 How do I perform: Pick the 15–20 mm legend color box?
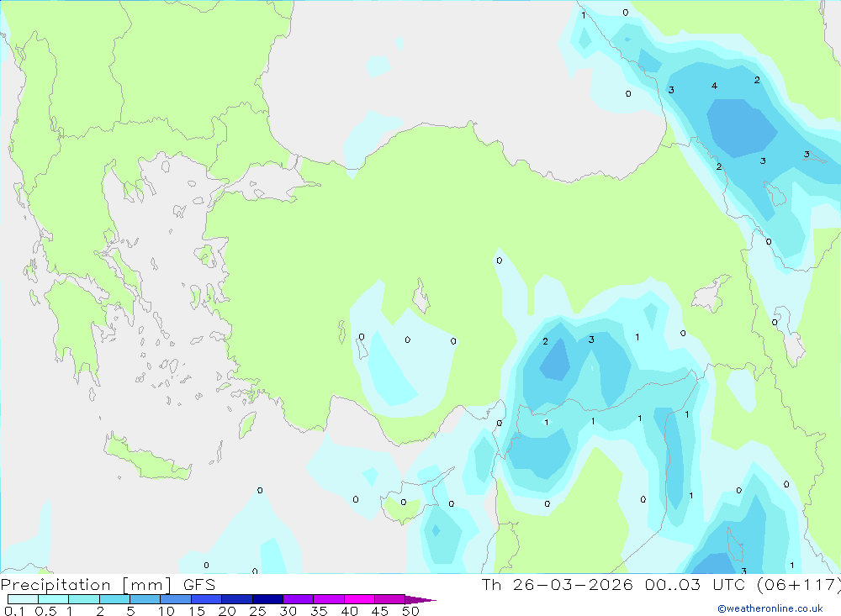pos(207,599)
